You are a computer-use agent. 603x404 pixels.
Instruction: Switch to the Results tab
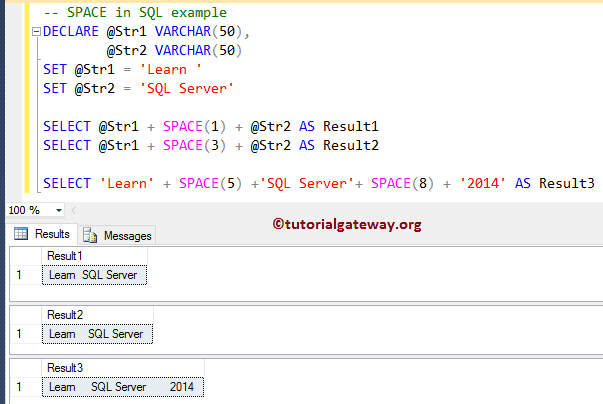[x=42, y=234]
